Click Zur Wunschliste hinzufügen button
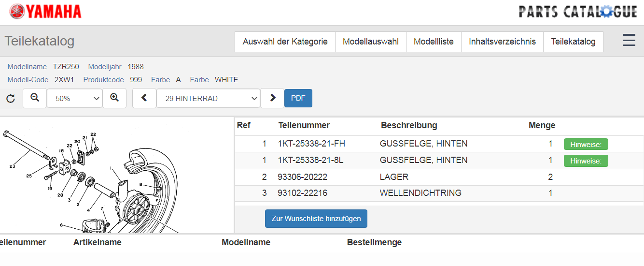 tap(316, 219)
